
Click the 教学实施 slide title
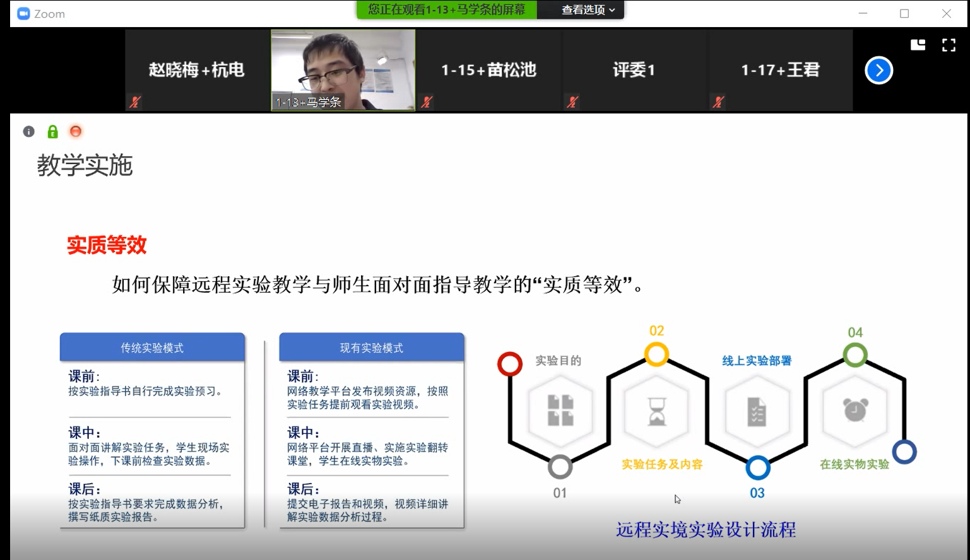click(x=85, y=165)
